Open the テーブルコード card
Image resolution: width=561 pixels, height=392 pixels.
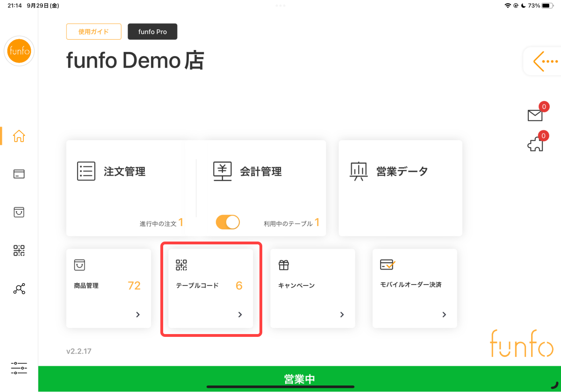pos(210,288)
